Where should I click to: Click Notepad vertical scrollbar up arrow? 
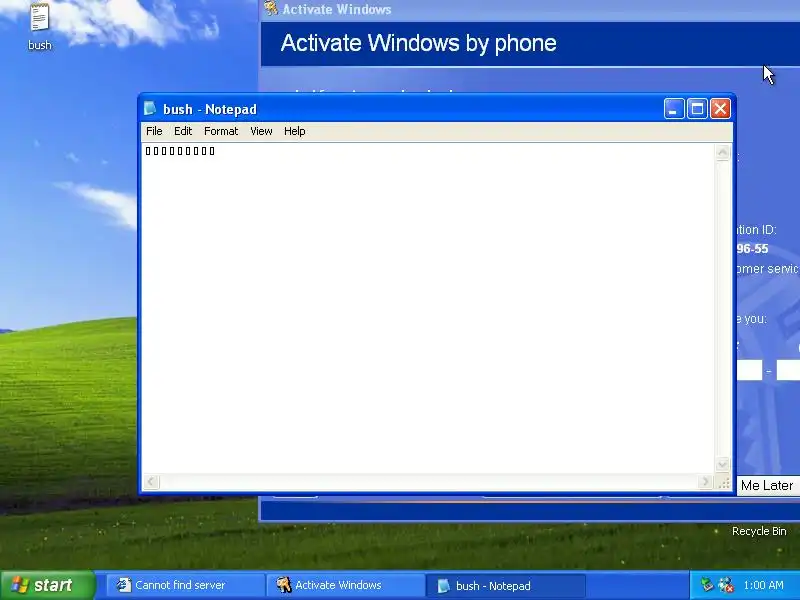click(722, 153)
